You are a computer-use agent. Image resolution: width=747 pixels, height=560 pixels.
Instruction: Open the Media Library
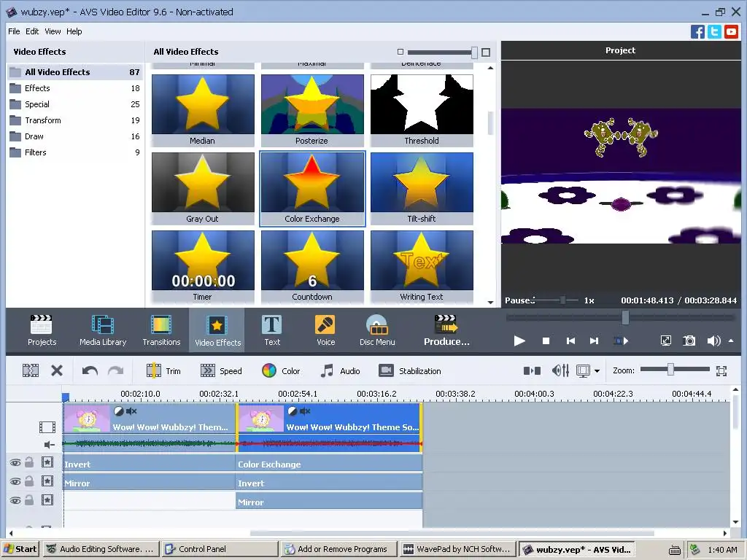click(103, 330)
